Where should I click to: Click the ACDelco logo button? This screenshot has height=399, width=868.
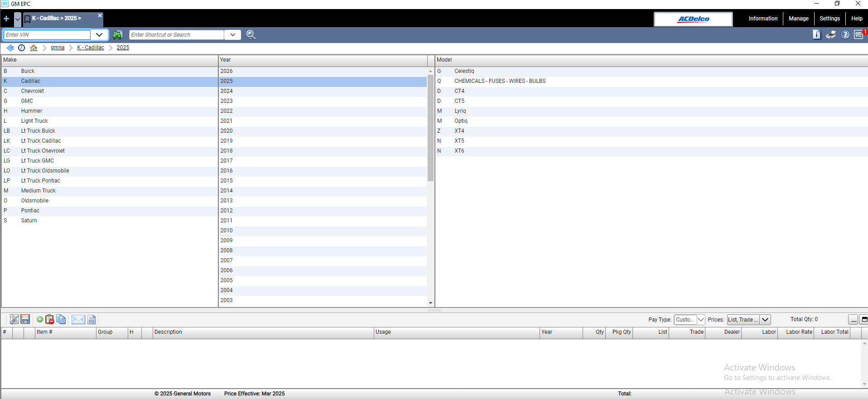[x=693, y=19]
